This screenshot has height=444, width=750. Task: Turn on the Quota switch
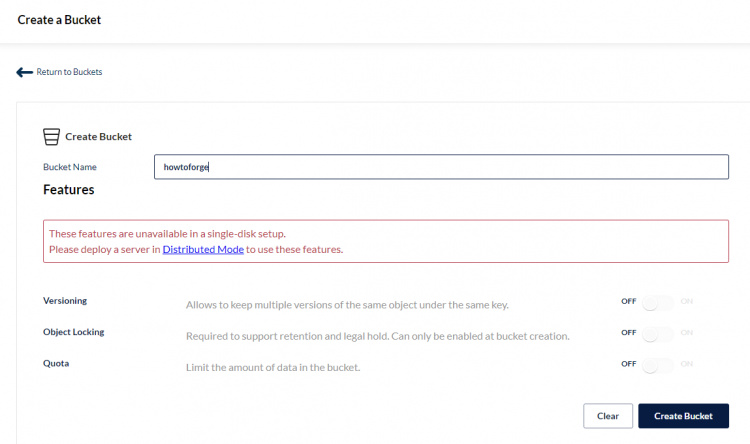(658, 364)
